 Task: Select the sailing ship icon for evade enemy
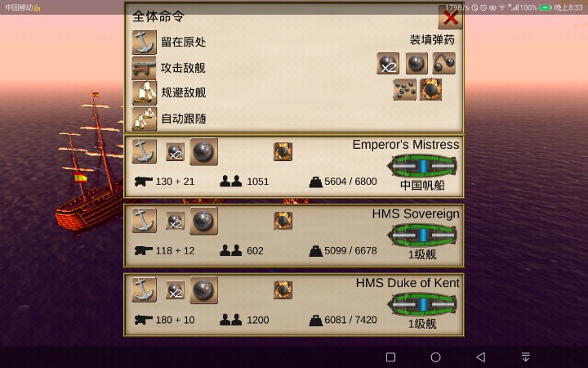click(x=144, y=92)
